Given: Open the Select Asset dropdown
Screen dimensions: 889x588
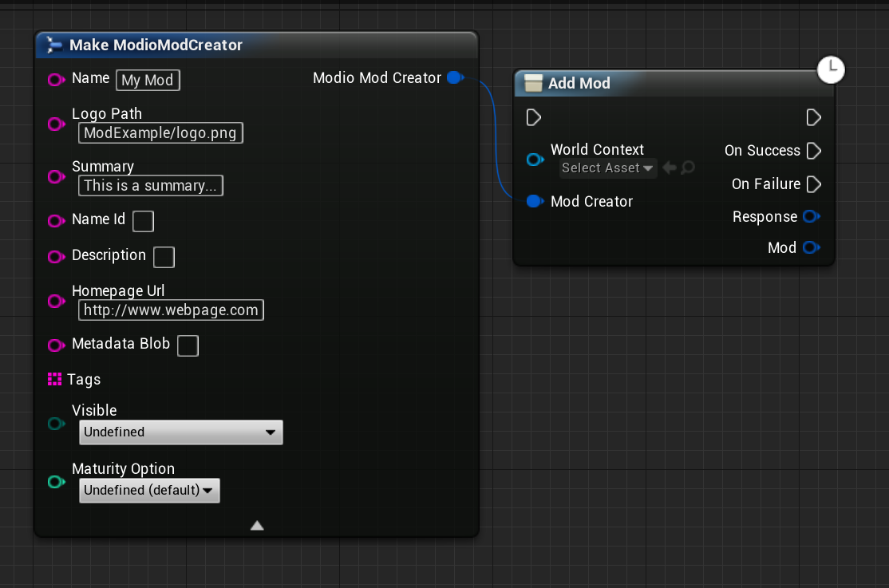Looking at the screenshot, I should pyautogui.click(x=607, y=168).
